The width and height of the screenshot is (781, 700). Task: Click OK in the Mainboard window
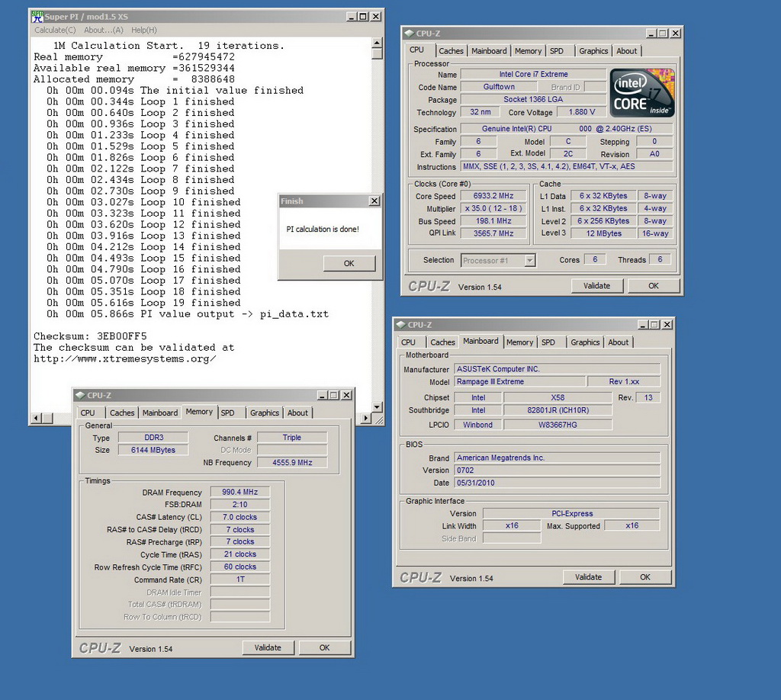click(645, 577)
